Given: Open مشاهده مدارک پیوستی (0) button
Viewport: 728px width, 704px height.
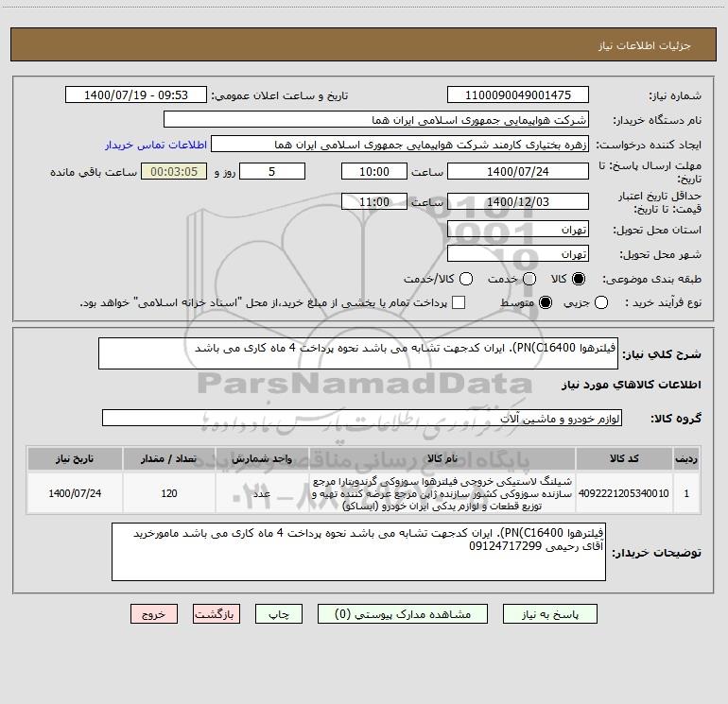Looking at the screenshot, I should (x=403, y=614).
